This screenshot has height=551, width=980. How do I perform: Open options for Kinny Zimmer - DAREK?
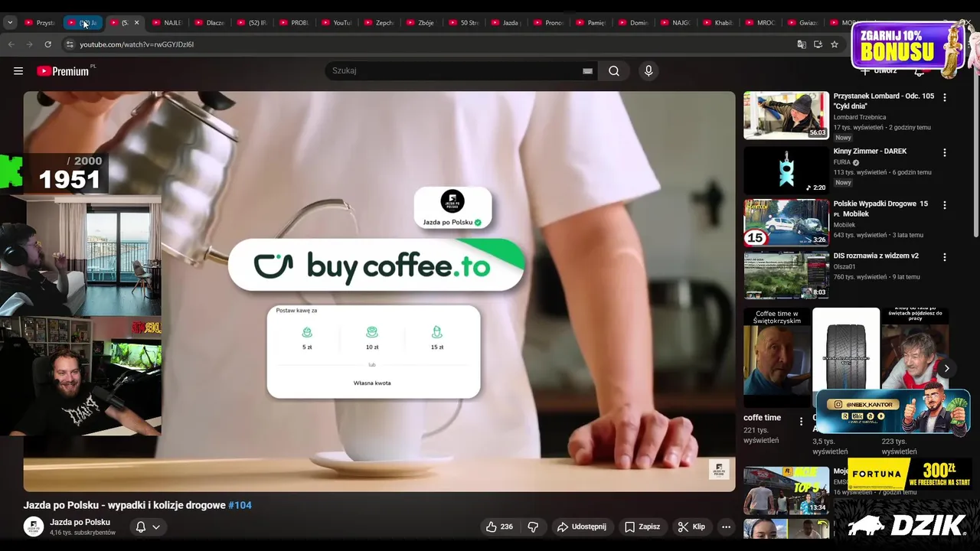tap(945, 152)
